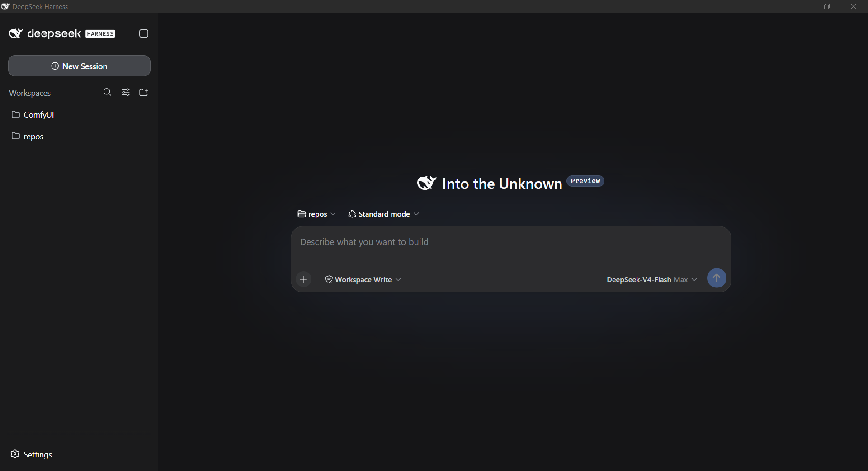The height and width of the screenshot is (471, 868).
Task: Start a New Session
Action: (79, 66)
